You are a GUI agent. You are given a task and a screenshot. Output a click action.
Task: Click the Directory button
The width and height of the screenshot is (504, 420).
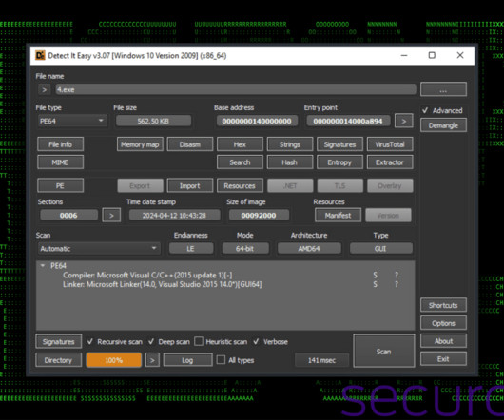(59, 360)
